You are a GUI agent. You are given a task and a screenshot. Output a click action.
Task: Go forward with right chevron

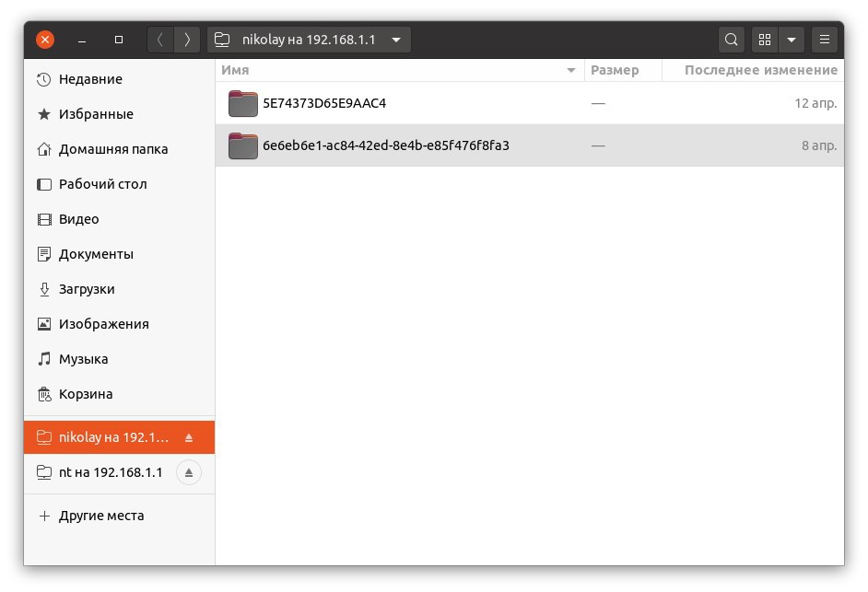187,40
